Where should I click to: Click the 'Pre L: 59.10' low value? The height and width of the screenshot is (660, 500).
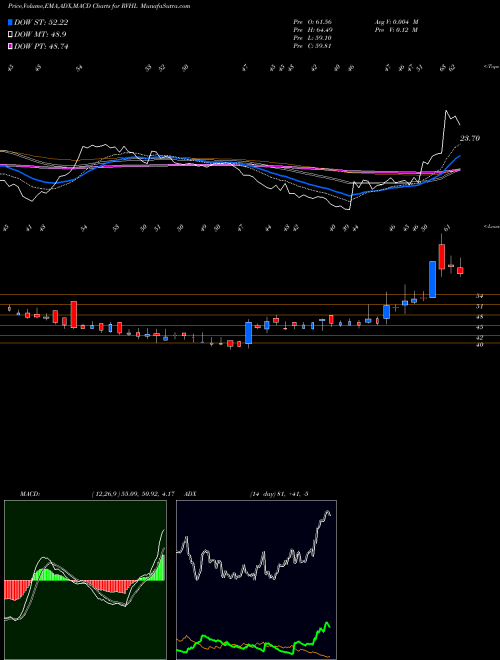click(312, 38)
